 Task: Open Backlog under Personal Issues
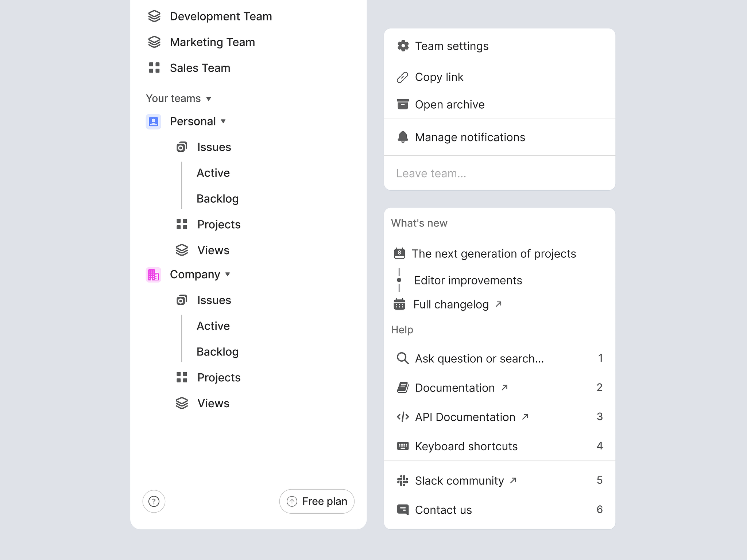click(218, 199)
